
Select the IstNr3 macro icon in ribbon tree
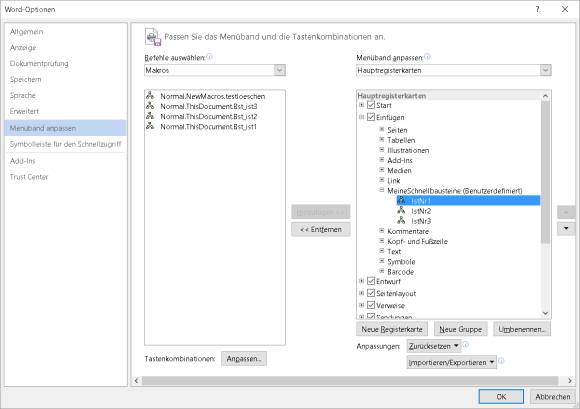coord(401,220)
